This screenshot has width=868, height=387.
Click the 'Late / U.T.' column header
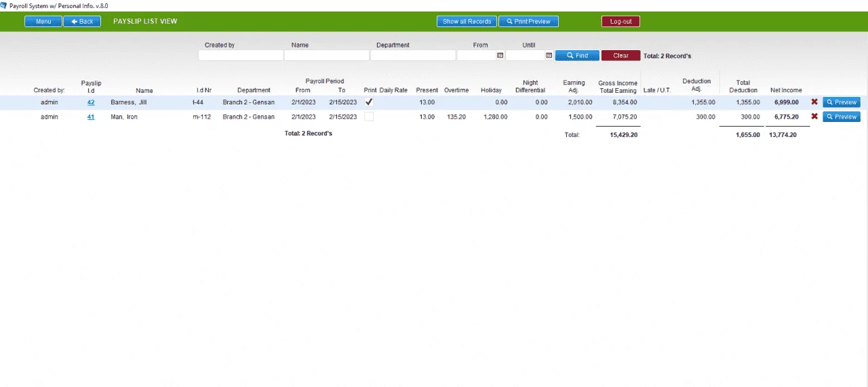click(x=656, y=90)
